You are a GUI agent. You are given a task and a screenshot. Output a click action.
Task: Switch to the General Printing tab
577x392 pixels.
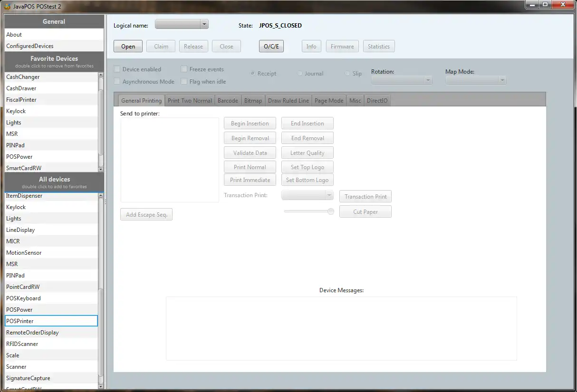141,101
